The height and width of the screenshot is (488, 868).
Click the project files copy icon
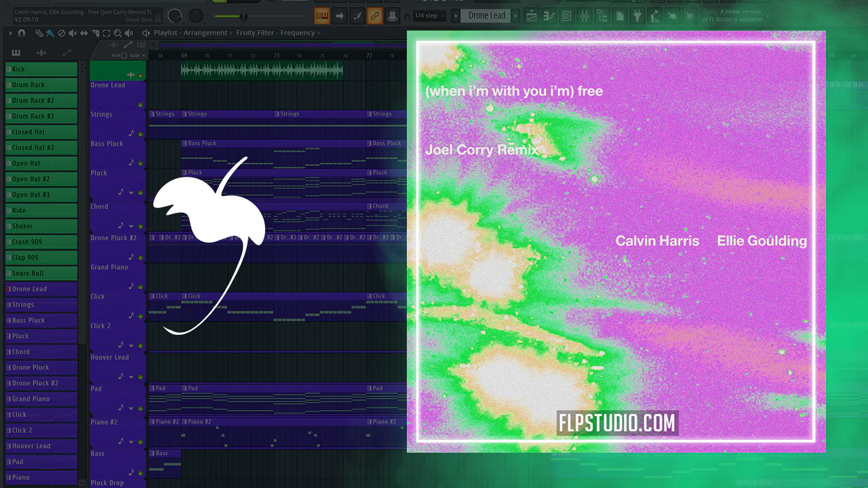click(x=620, y=16)
